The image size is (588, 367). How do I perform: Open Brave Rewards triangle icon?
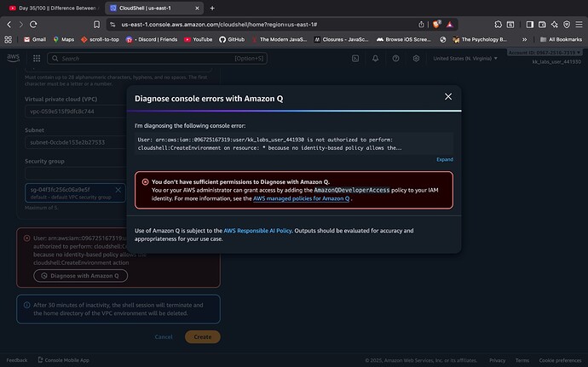point(450,25)
